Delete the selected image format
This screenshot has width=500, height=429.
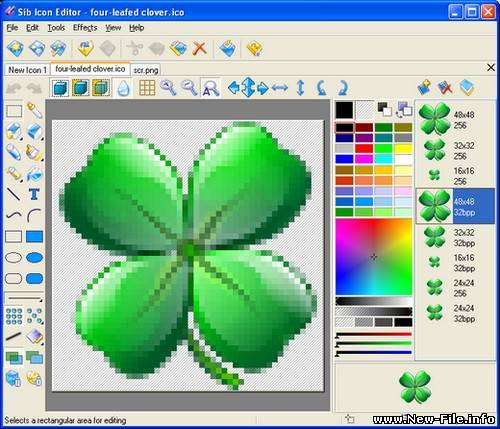coord(445,87)
